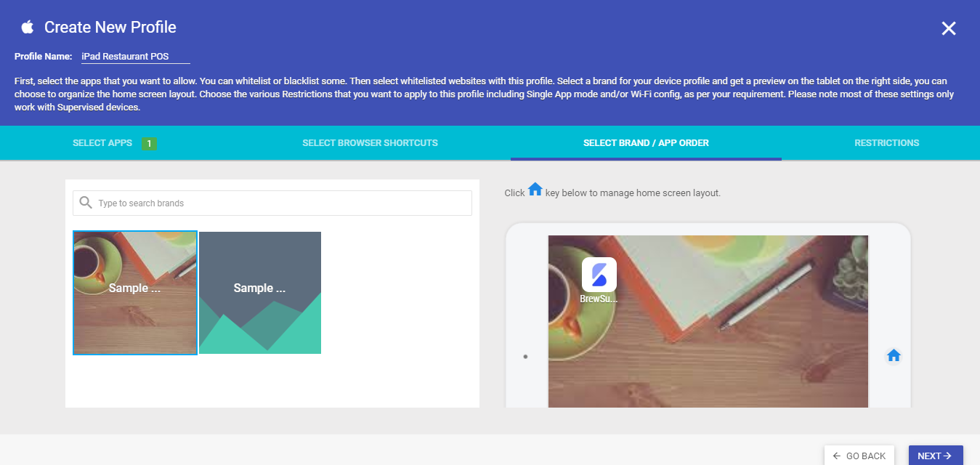Go to the Restrictions tab
The width and height of the screenshot is (980, 465).
[x=886, y=143]
